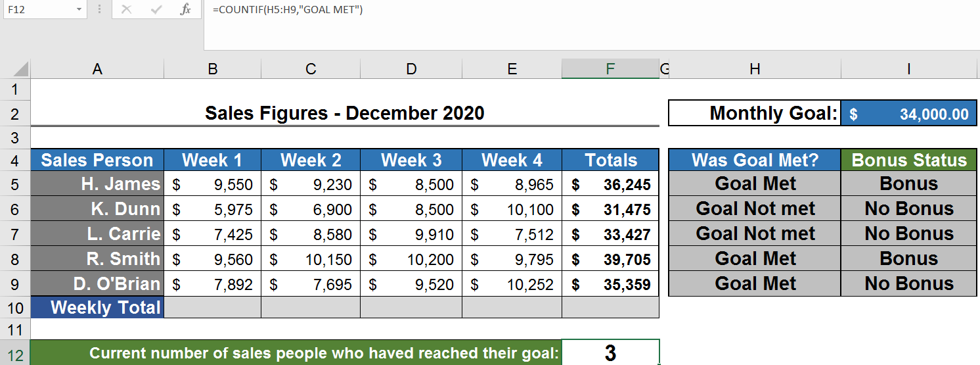This screenshot has width=980, height=365.
Task: Click the Sales Figures - December 2020 title
Action: tap(345, 113)
